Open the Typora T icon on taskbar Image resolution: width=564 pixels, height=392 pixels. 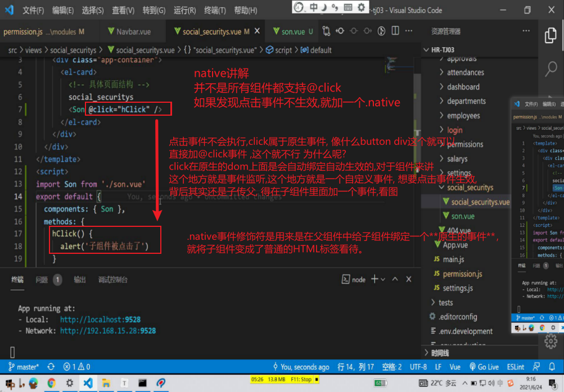click(124, 384)
